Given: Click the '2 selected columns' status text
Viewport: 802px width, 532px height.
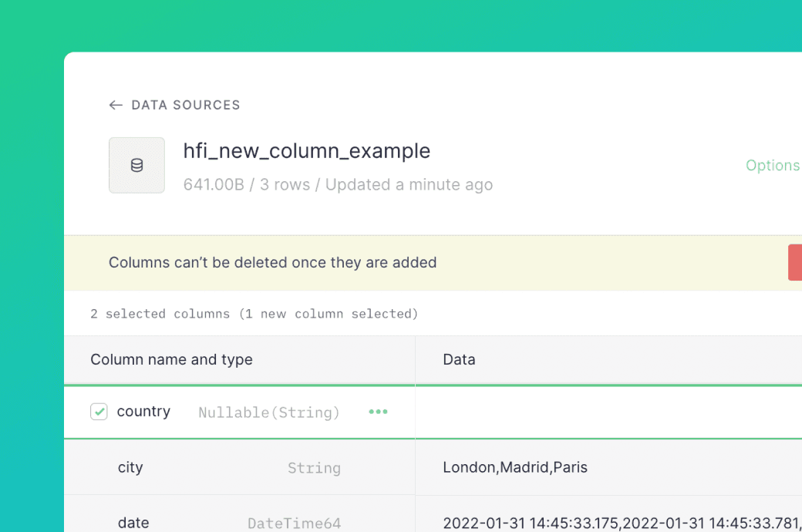Looking at the screenshot, I should point(254,314).
